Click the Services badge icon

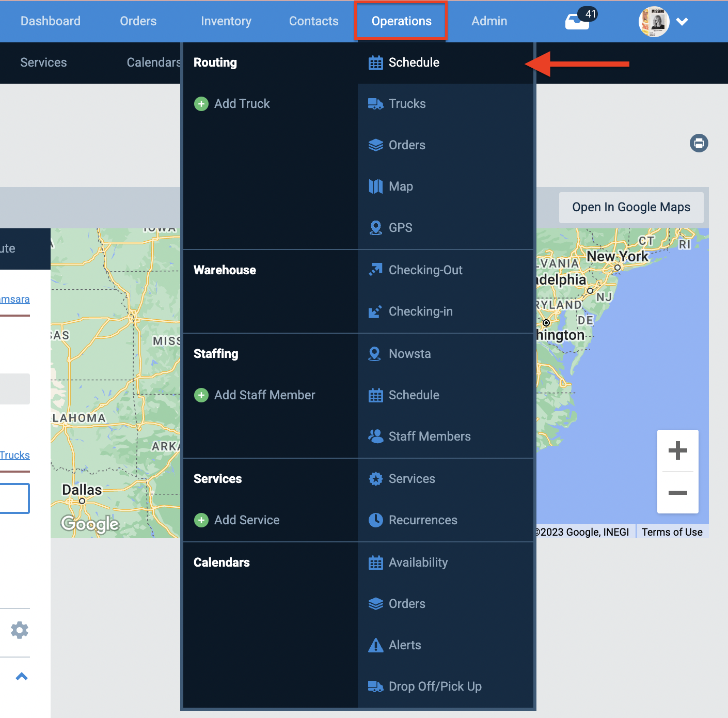(376, 479)
